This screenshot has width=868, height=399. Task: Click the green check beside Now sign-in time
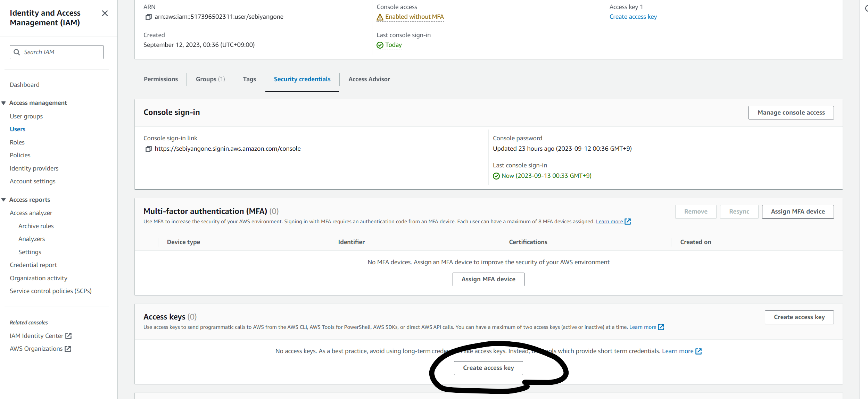pos(496,176)
